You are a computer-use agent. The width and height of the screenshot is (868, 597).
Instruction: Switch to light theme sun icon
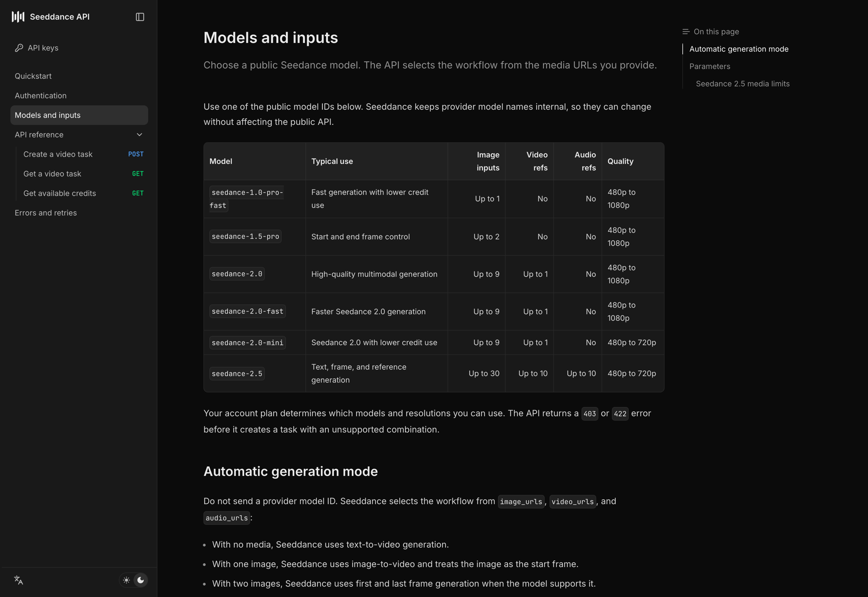click(x=127, y=580)
